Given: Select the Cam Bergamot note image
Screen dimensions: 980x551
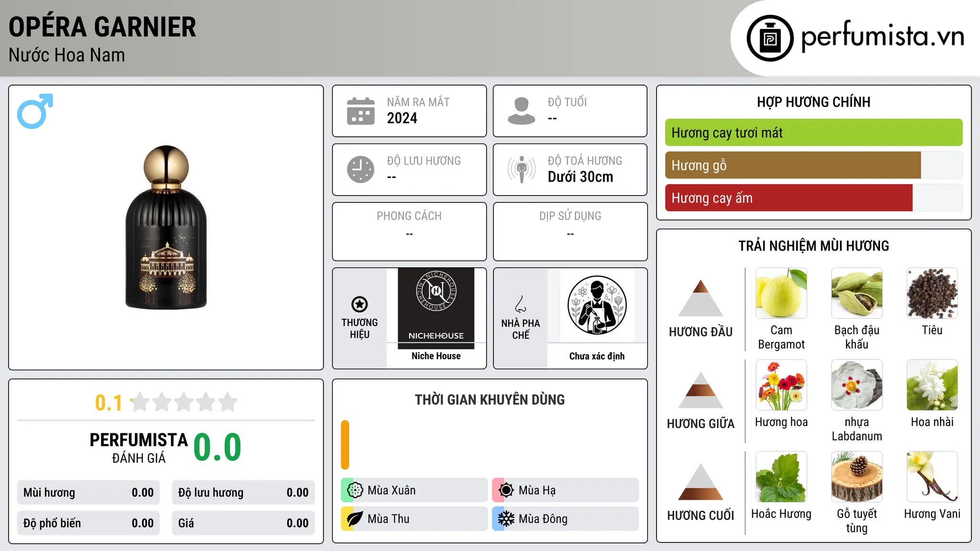Looking at the screenshot, I should tap(781, 293).
